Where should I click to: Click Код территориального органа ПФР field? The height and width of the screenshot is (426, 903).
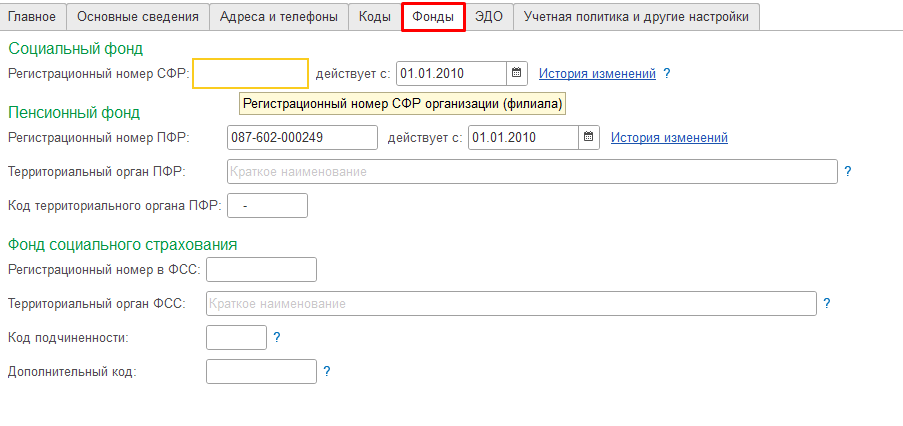268,206
